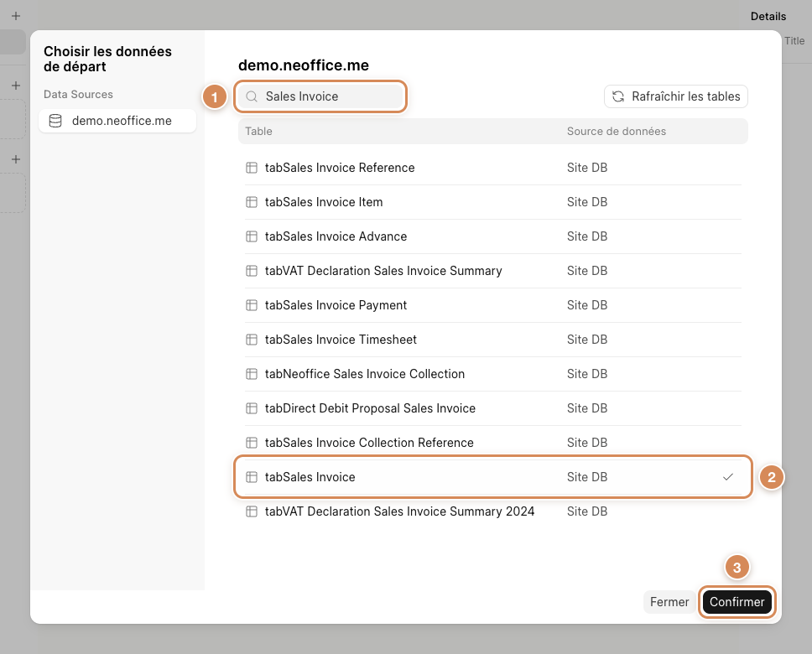Click table icon for tabSales Invoice Advance
The width and height of the screenshot is (812, 654).
click(x=252, y=236)
